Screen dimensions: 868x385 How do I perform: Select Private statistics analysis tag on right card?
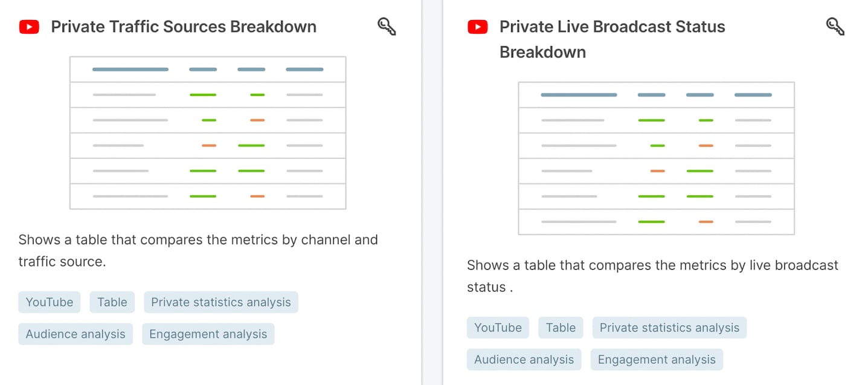point(669,328)
